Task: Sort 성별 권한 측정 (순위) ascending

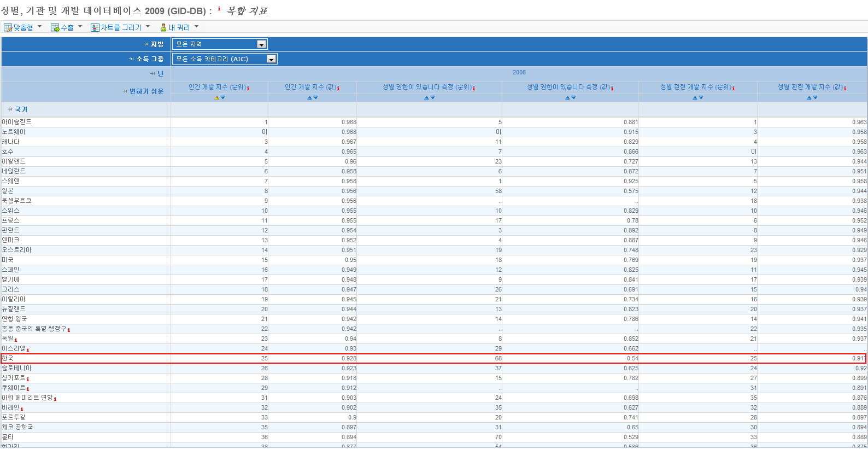Action: (426, 97)
